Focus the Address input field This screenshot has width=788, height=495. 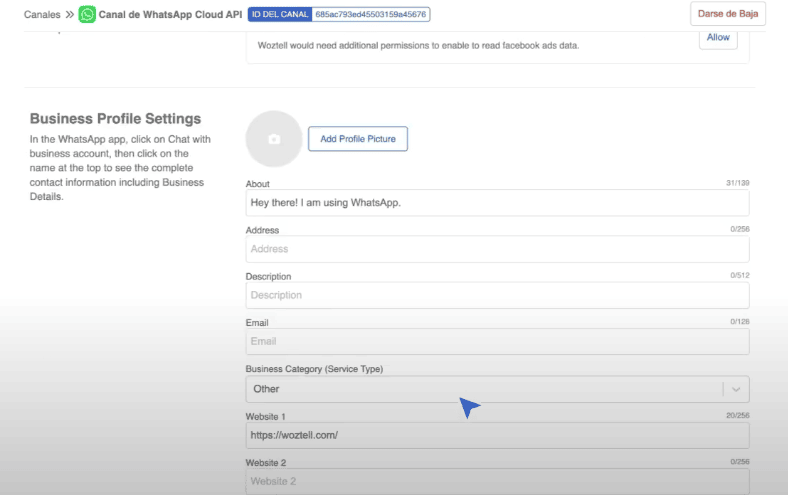(497, 249)
